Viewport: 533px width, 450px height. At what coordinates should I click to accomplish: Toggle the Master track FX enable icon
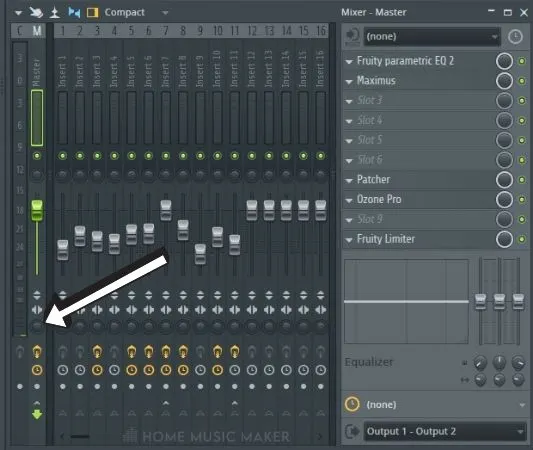[x=37, y=352]
